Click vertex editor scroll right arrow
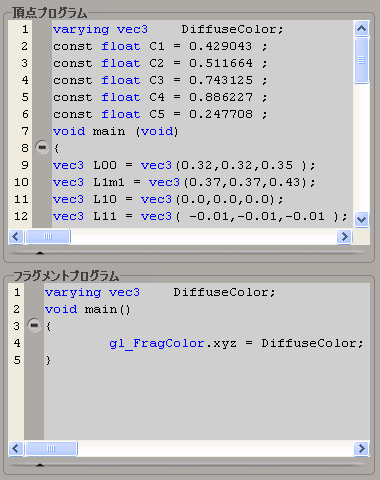This screenshot has width=380, height=480. [x=344, y=237]
